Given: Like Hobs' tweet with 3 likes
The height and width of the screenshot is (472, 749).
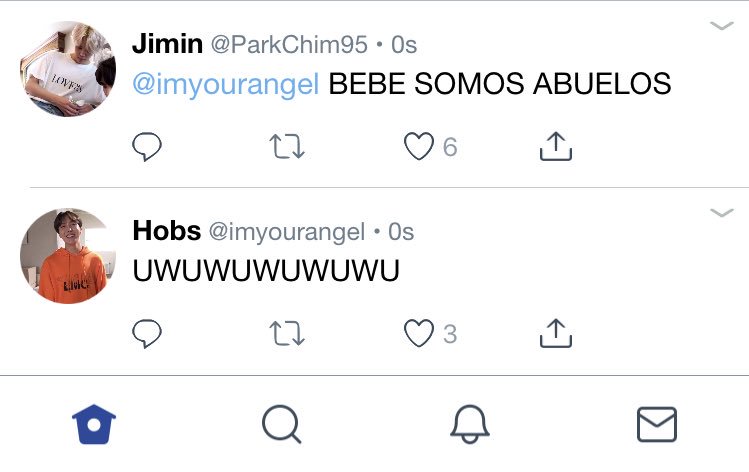Looking at the screenshot, I should [x=419, y=333].
